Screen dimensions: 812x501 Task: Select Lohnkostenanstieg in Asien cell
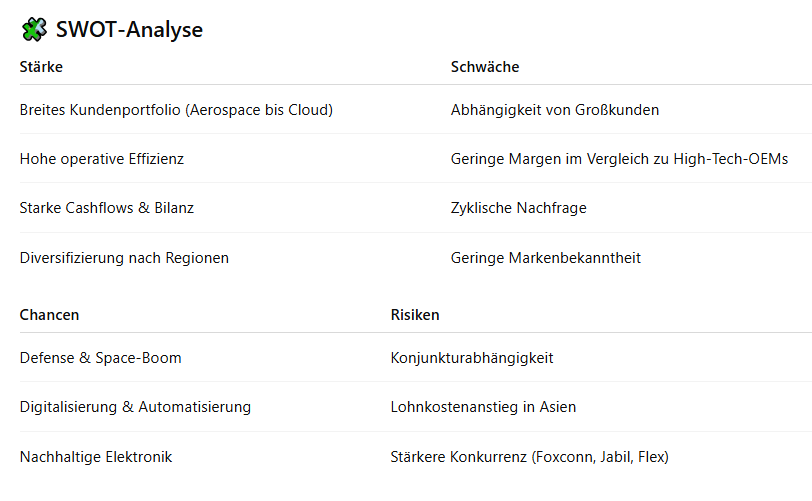coord(483,407)
